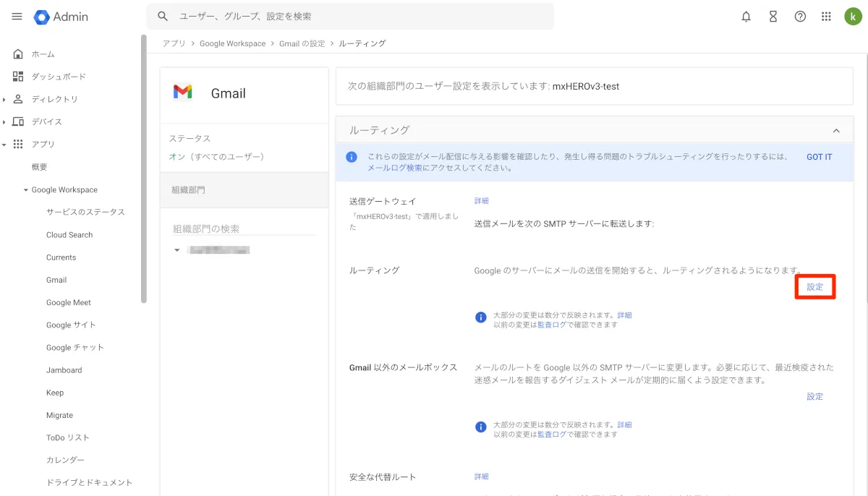Collapse the ルーティング settings panel

tap(836, 131)
